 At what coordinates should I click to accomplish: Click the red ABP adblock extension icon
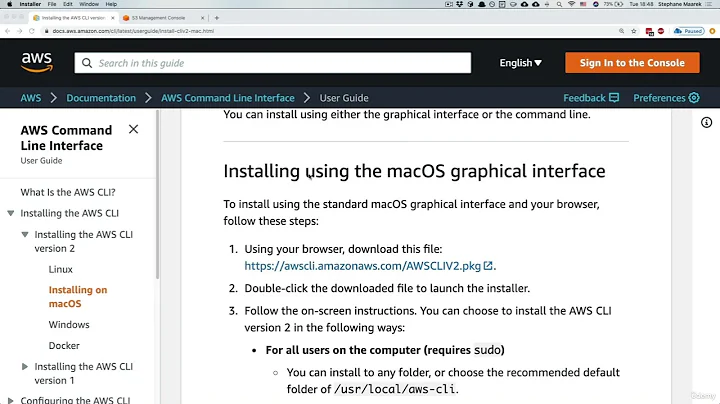click(x=661, y=31)
